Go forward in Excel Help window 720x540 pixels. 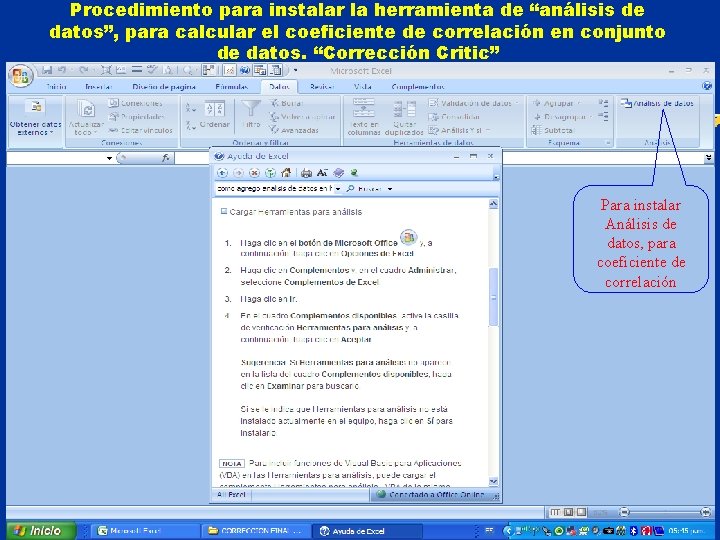[238, 173]
